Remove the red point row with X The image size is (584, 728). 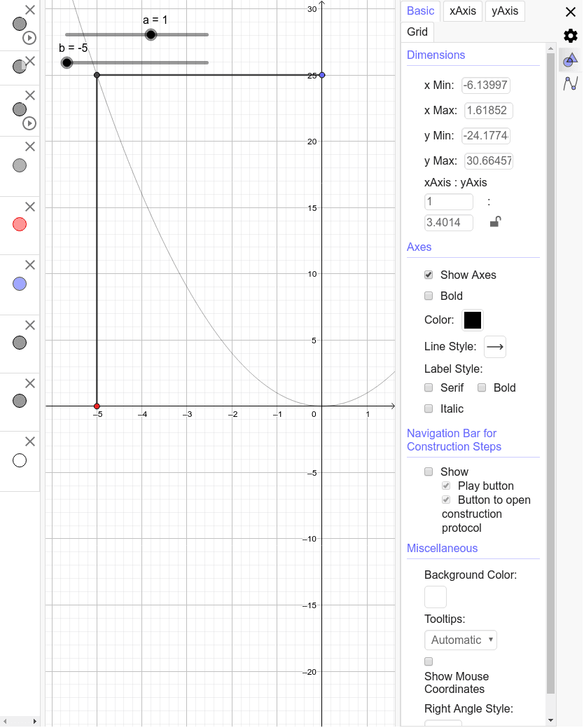[x=30, y=207]
